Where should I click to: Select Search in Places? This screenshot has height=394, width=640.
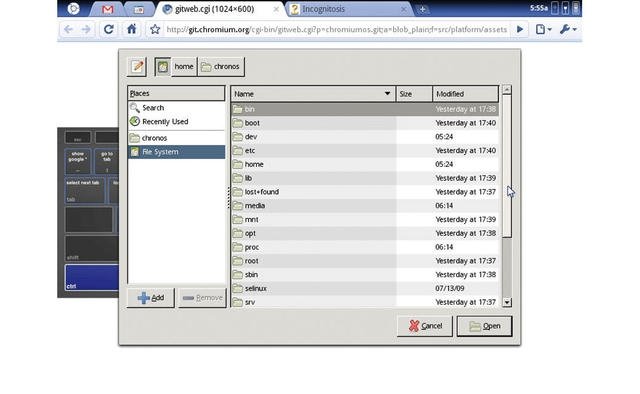[176, 108]
